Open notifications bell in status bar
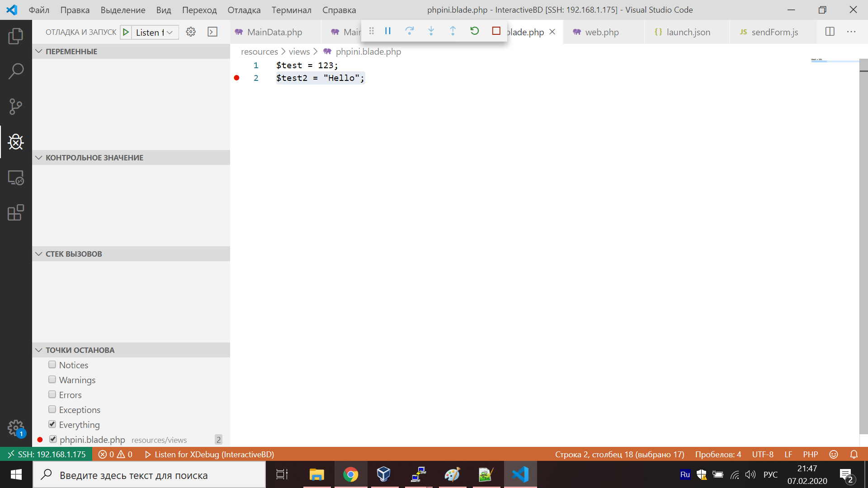This screenshot has width=868, height=488. click(x=854, y=455)
